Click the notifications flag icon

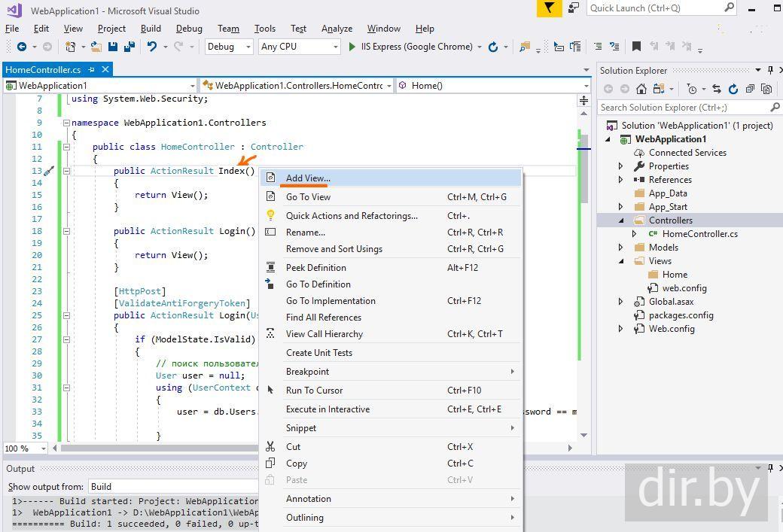[550, 8]
